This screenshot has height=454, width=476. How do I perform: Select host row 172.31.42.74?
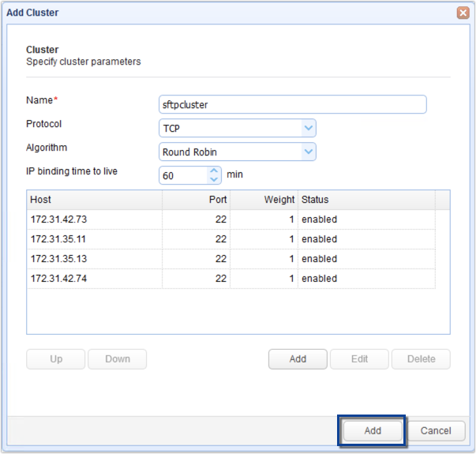pos(95,279)
